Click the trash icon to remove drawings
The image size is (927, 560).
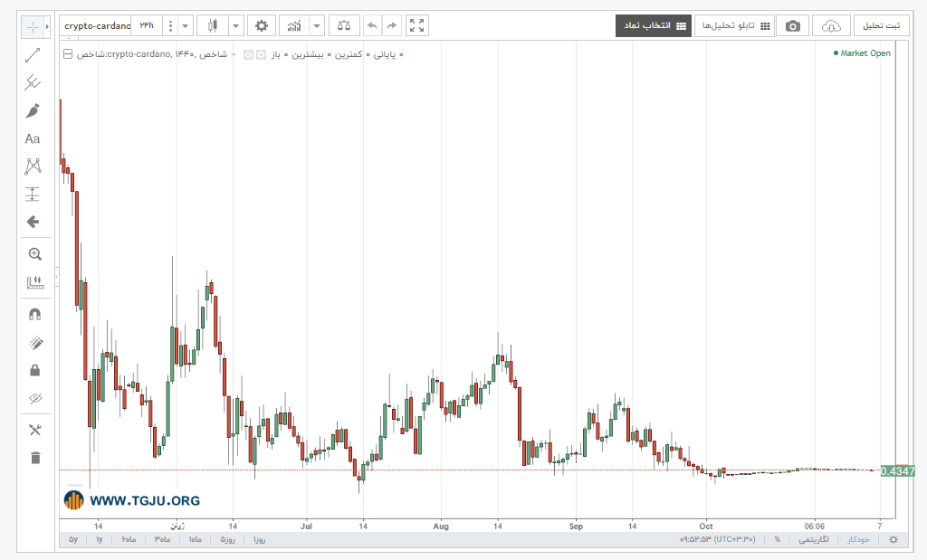[35, 458]
